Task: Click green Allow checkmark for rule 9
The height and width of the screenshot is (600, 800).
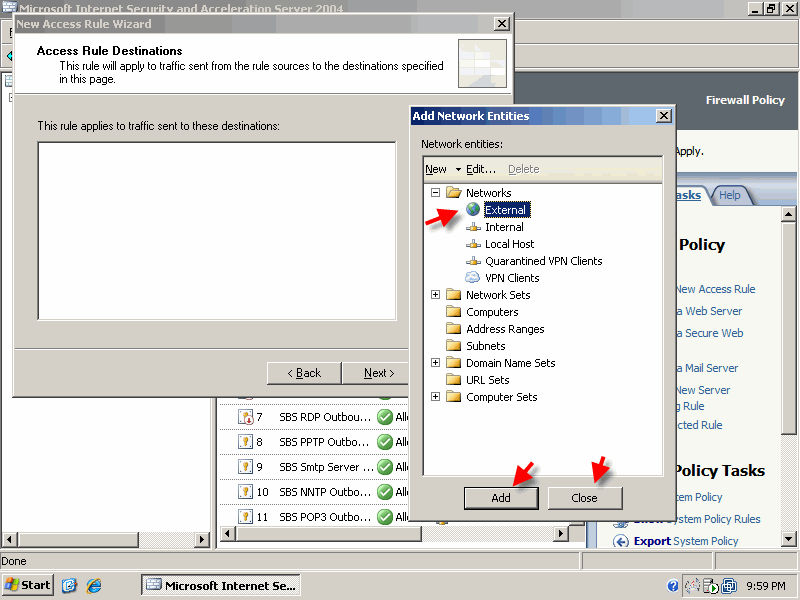Action: click(x=385, y=466)
